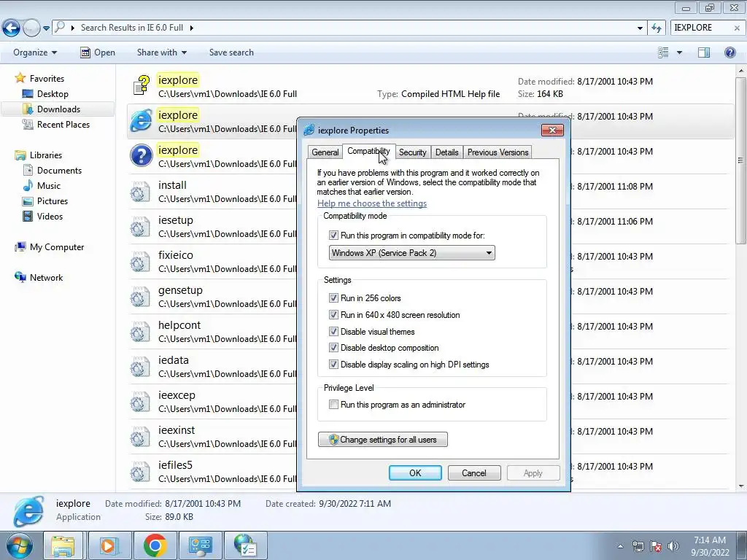Select the iexplore blue question-mark help icon
Viewport: 747px width, 560px height.
(142, 156)
